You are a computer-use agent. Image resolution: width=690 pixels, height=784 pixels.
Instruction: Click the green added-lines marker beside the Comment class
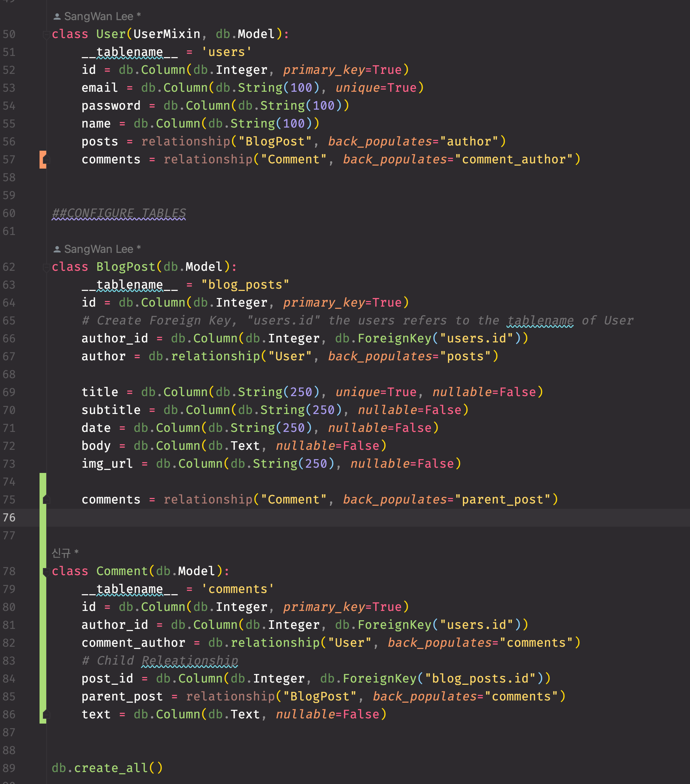[x=43, y=598]
